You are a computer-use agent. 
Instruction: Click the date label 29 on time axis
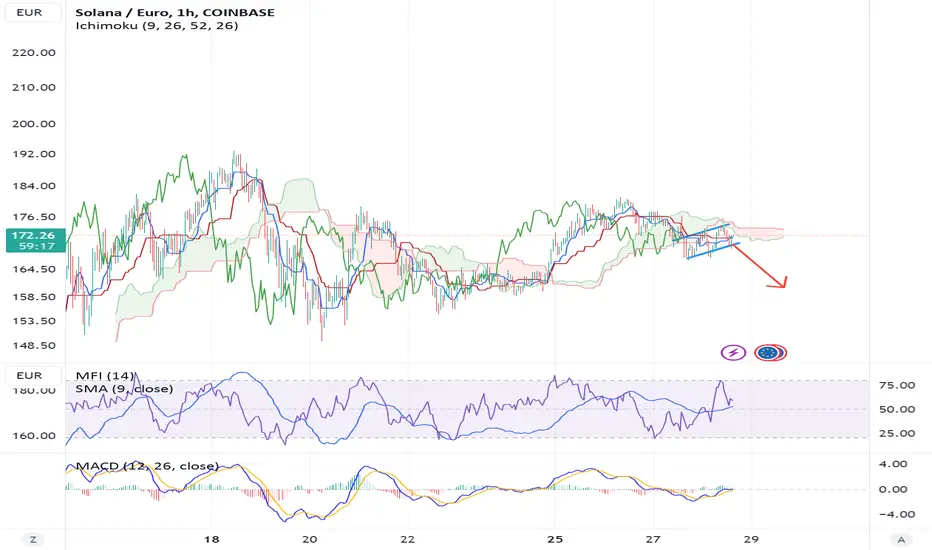pos(751,539)
